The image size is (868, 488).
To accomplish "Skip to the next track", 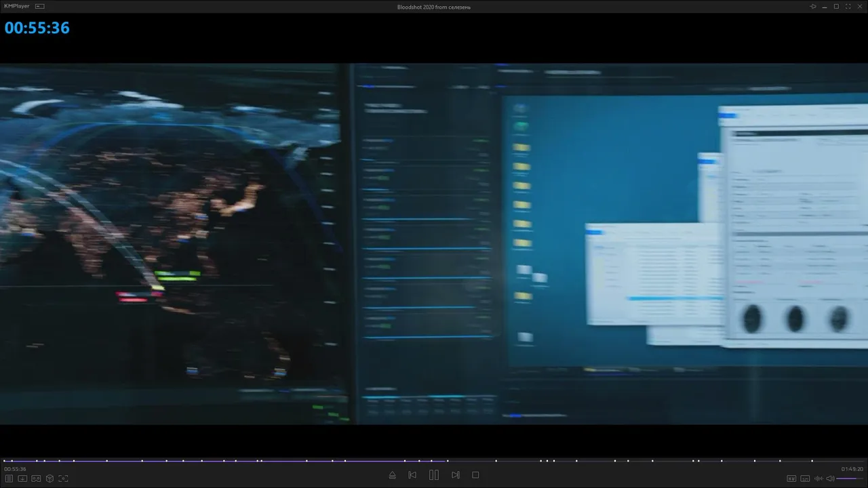I will pyautogui.click(x=456, y=475).
